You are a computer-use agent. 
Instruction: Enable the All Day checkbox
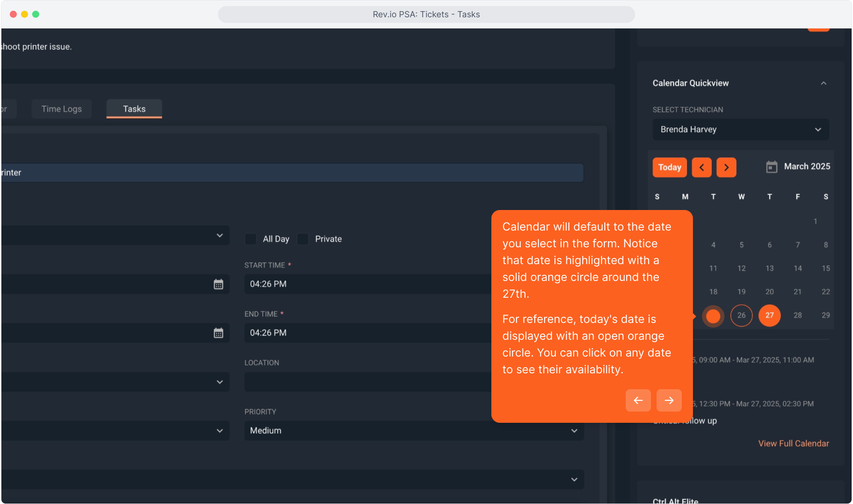[251, 239]
